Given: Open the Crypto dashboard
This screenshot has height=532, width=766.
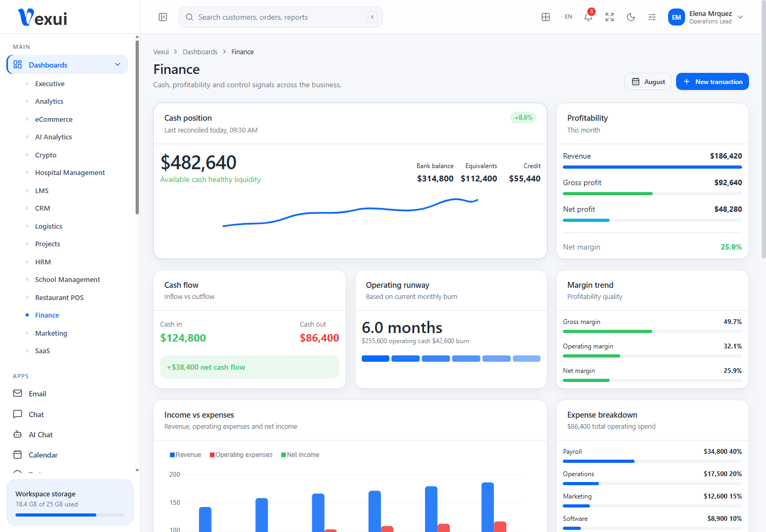Looking at the screenshot, I should point(46,155).
